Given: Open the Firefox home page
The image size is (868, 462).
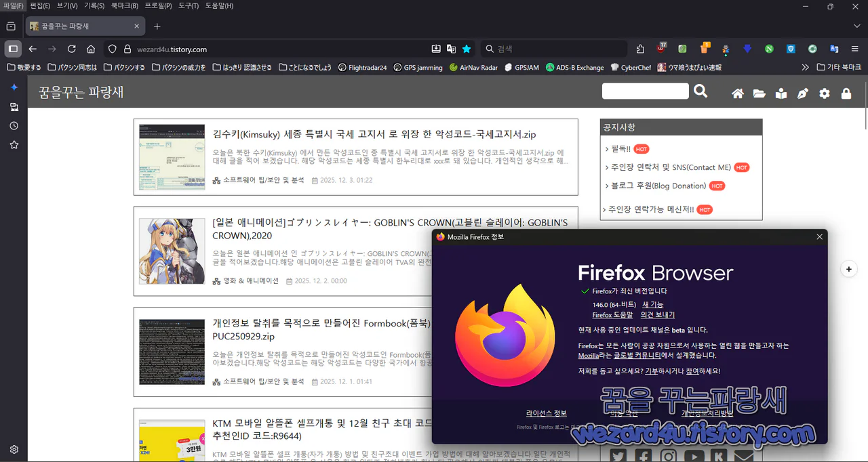Looking at the screenshot, I should tap(91, 49).
